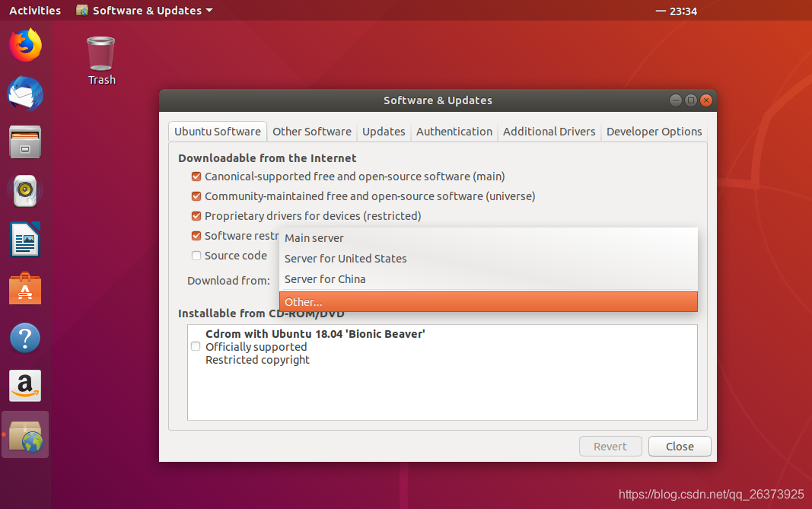The image size is (812, 509).
Task: Open the Software & Updates app menu
Action: click(x=145, y=11)
